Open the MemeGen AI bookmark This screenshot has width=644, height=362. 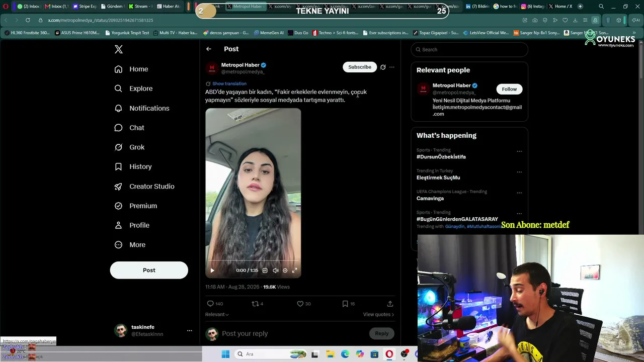[268, 33]
